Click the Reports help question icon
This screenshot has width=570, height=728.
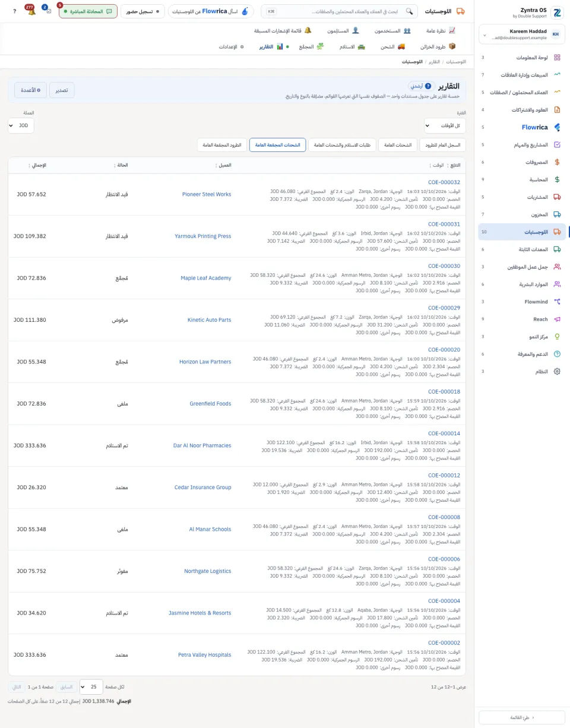click(x=428, y=86)
